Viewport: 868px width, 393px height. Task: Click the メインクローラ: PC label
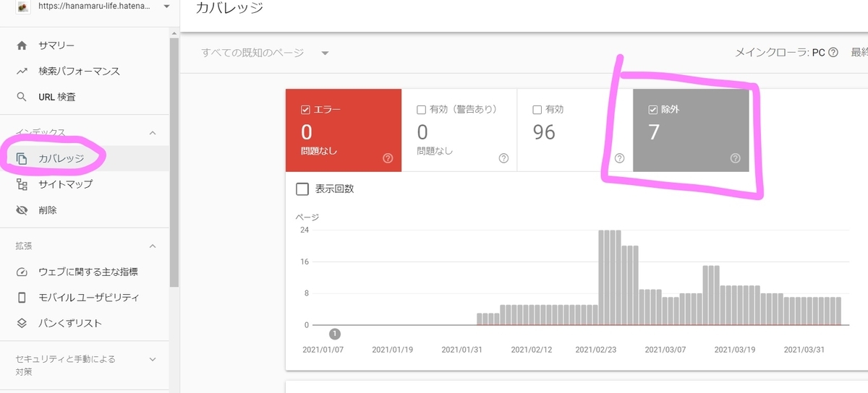tap(780, 52)
